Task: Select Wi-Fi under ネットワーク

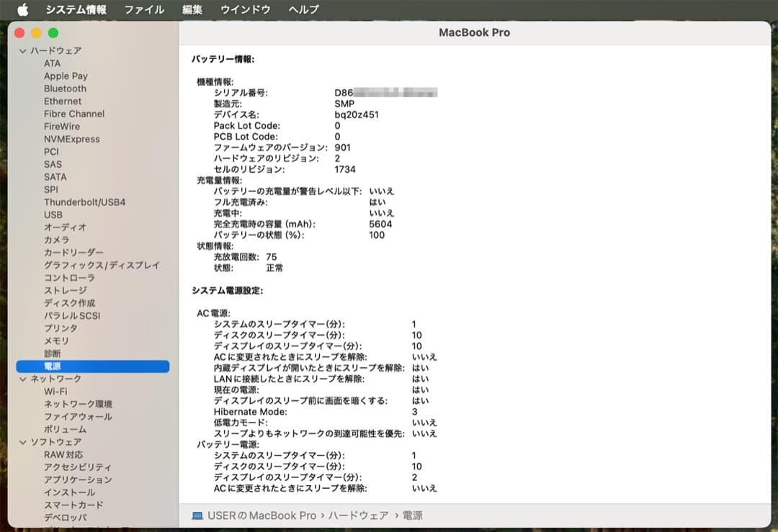Action: [57, 391]
